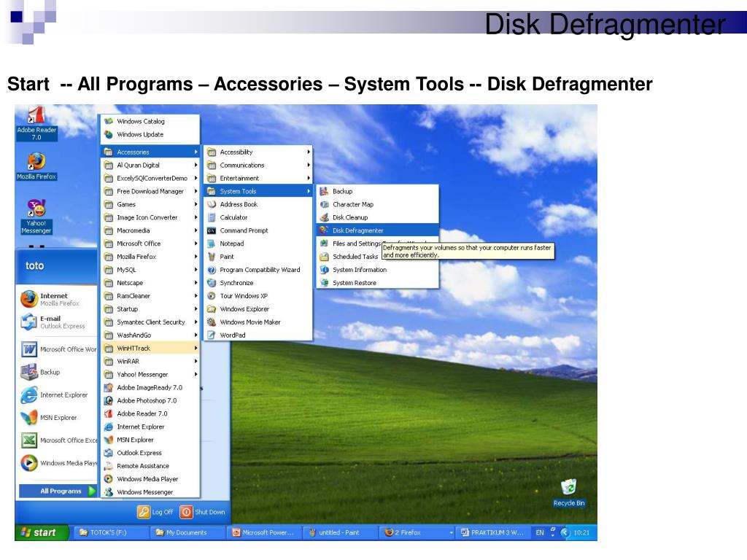Screen dimensions: 747x560
Task: Select Symantec Client Security entry
Action: pos(150,322)
